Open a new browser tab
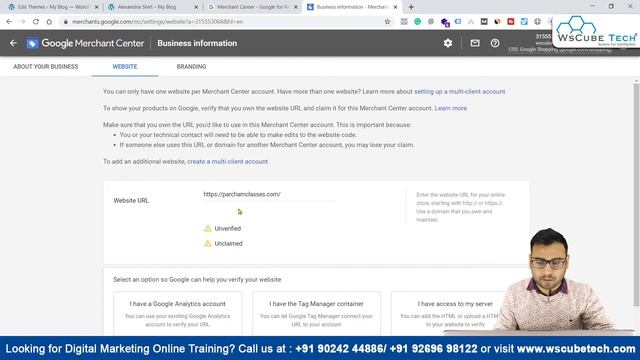This screenshot has width=640, height=360. 411,7
